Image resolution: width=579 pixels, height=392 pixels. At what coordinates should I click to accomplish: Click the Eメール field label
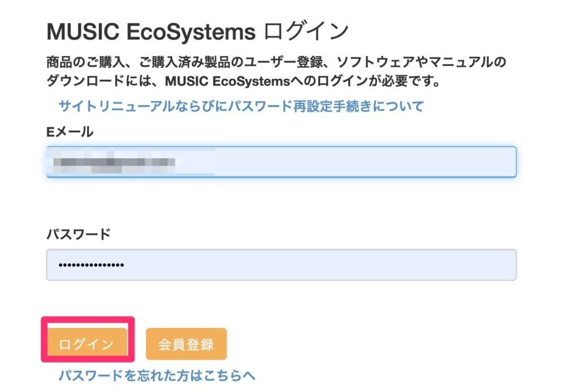click(x=70, y=132)
